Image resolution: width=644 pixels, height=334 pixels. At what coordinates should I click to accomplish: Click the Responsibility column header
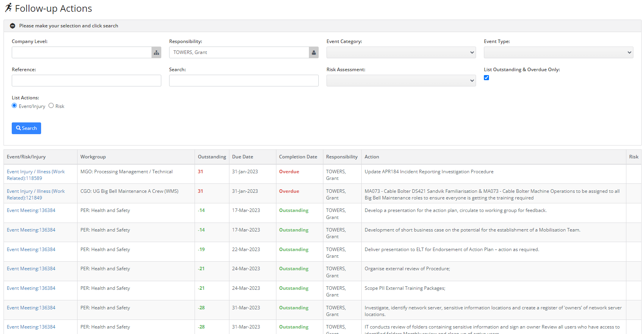tap(342, 157)
